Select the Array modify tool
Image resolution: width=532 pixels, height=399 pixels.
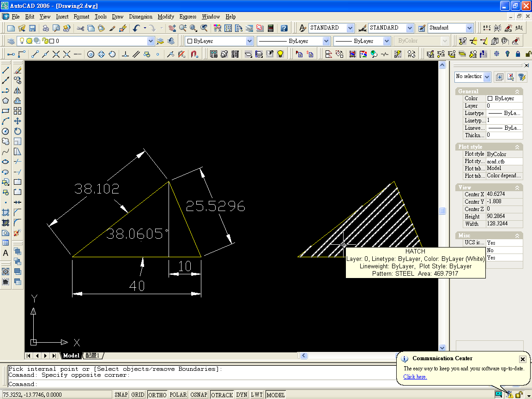point(18,111)
